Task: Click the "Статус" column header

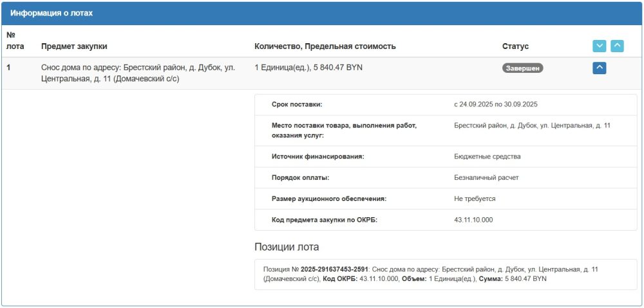Action: pos(515,46)
